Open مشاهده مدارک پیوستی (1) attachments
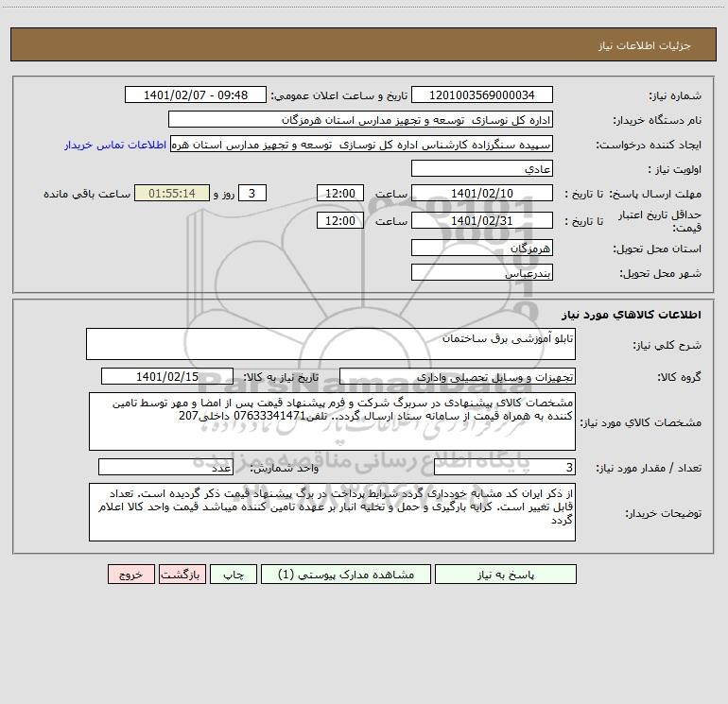This screenshot has height=704, width=728. [346, 575]
